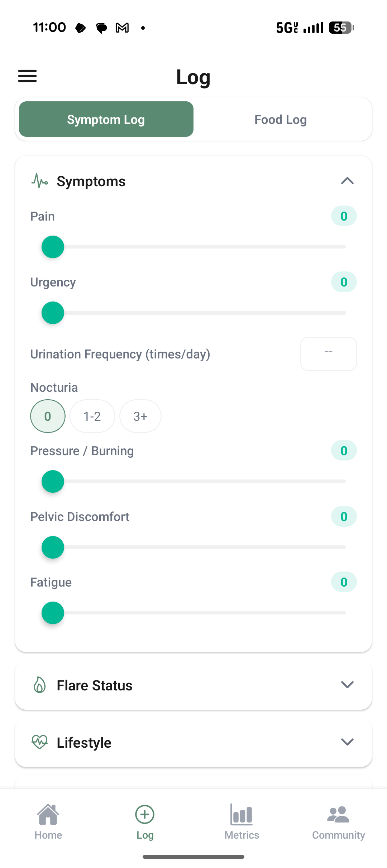
Task: Expand the Lifestyle section
Action: (x=347, y=742)
